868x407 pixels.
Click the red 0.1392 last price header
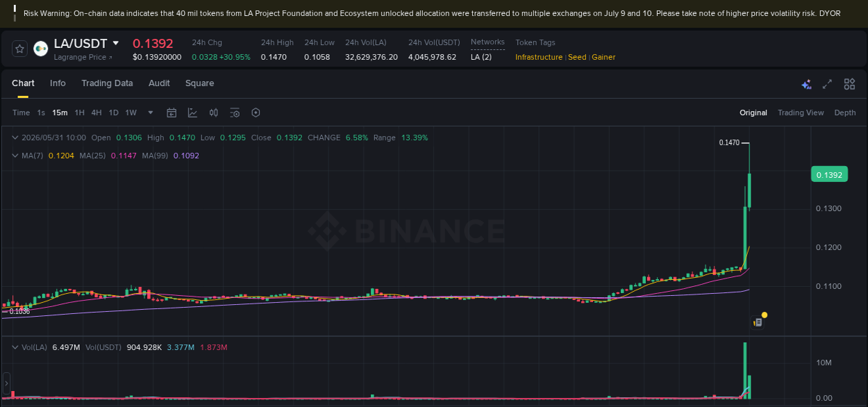tap(153, 44)
